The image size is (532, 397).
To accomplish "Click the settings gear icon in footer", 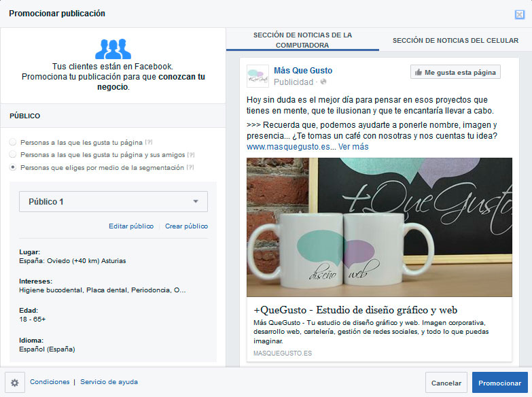I will click(15, 382).
